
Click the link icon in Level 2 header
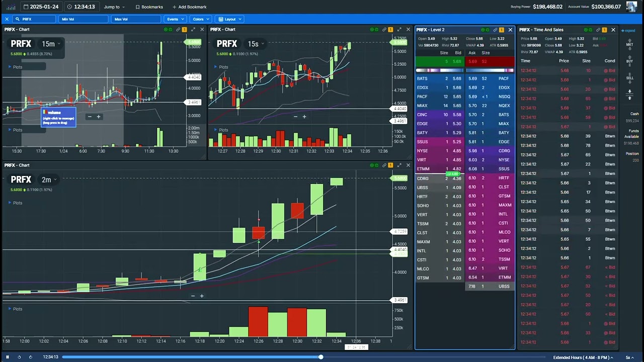click(x=495, y=30)
